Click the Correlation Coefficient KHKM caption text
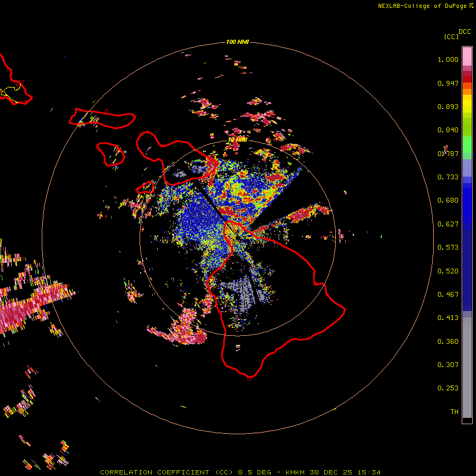 240,472
